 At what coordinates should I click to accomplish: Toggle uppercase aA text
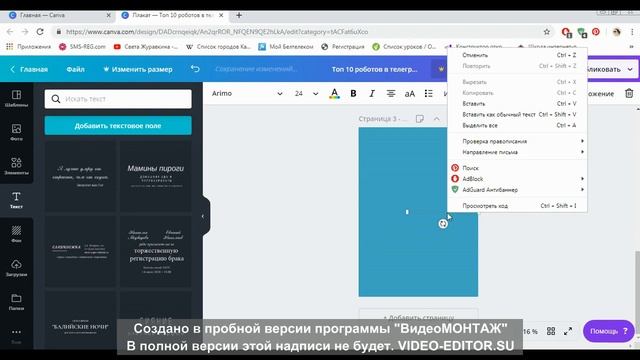pos(410,93)
